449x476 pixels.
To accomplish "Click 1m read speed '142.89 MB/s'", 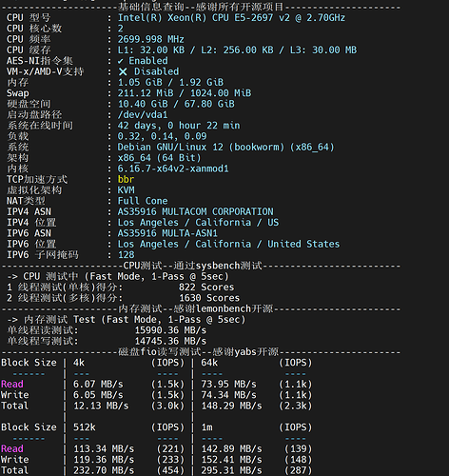I will 231,449.
